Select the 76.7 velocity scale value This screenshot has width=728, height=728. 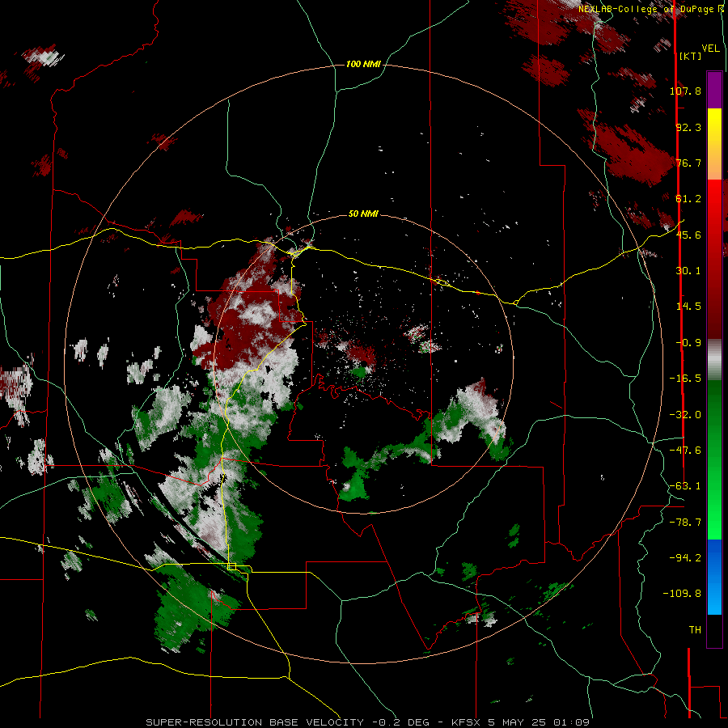(x=688, y=163)
